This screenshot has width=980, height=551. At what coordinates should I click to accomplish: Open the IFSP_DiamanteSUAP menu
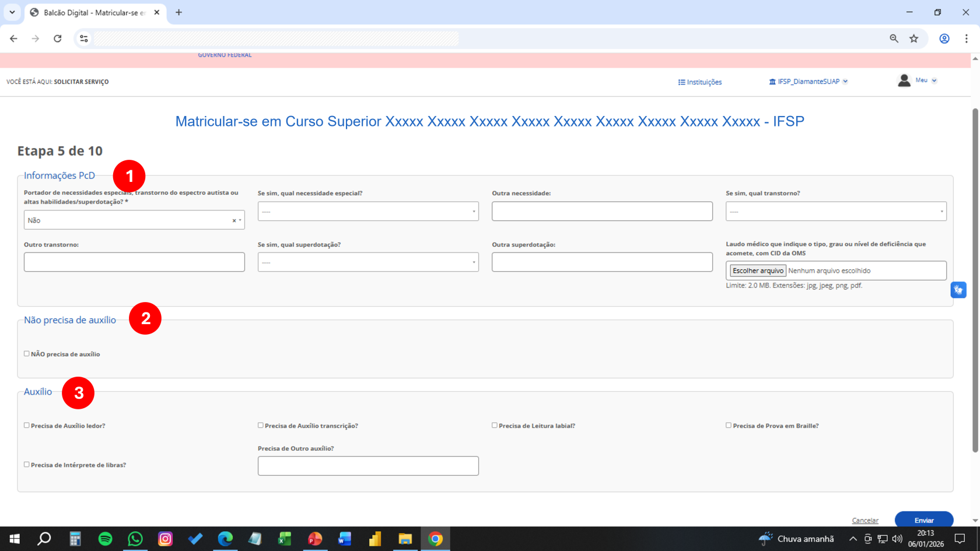(808, 82)
